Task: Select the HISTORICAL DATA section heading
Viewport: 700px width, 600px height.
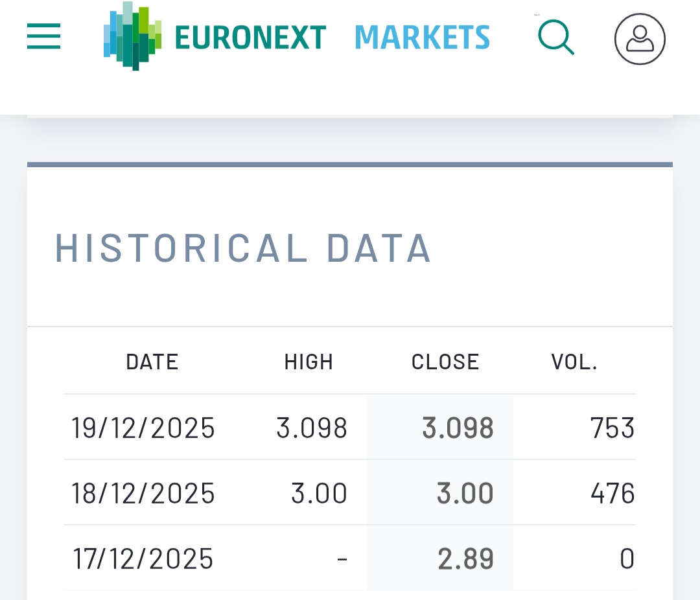Action: pyautogui.click(x=243, y=248)
